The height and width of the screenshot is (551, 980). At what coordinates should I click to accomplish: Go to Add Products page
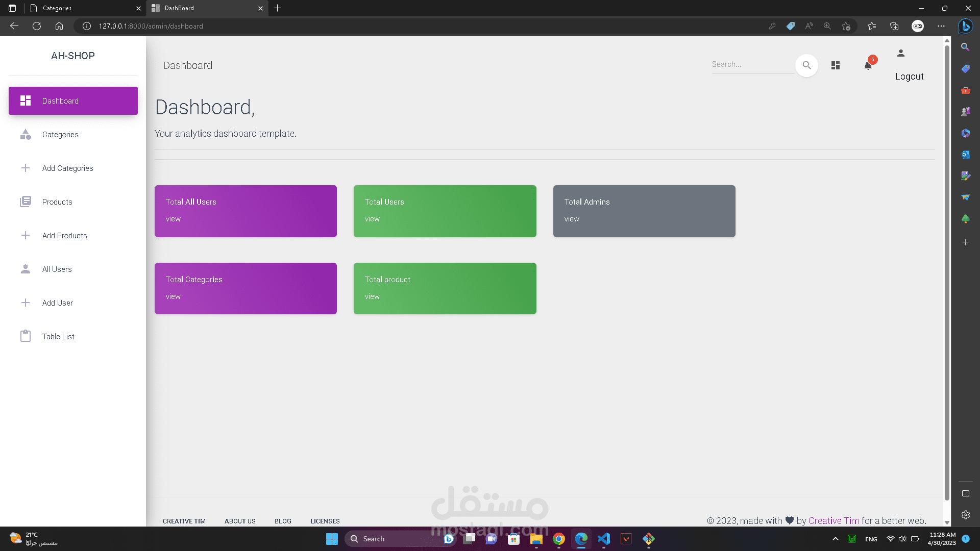[73, 235]
